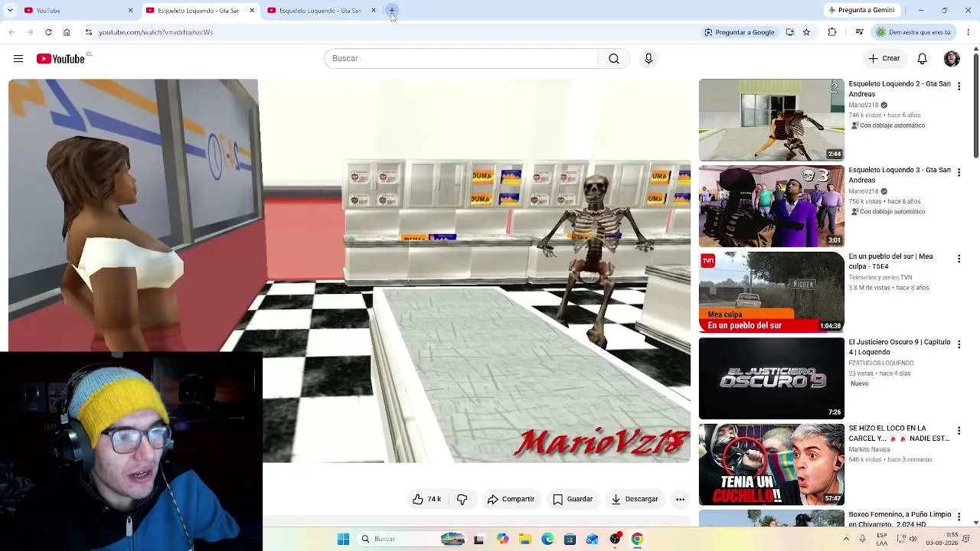Viewport: 980px width, 551px height.
Task: Download the video with Descargar
Action: pos(635,499)
